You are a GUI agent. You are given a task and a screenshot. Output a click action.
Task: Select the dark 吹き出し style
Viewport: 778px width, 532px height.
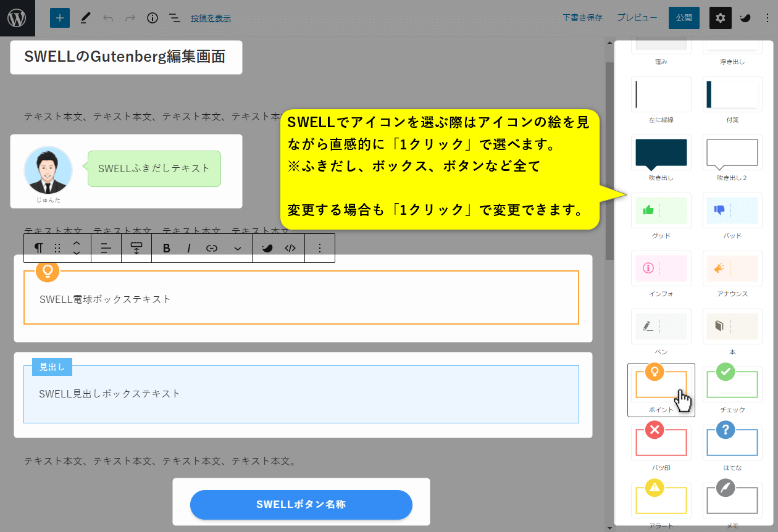tap(661, 158)
